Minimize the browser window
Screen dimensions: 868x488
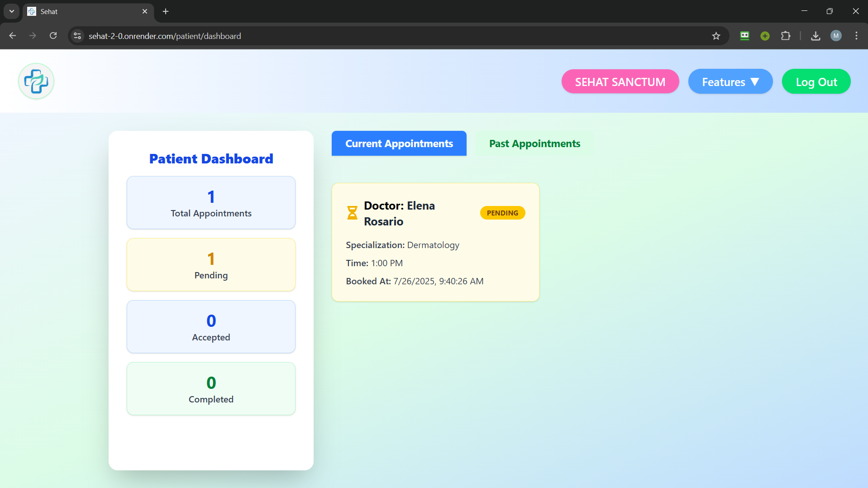[x=804, y=11]
